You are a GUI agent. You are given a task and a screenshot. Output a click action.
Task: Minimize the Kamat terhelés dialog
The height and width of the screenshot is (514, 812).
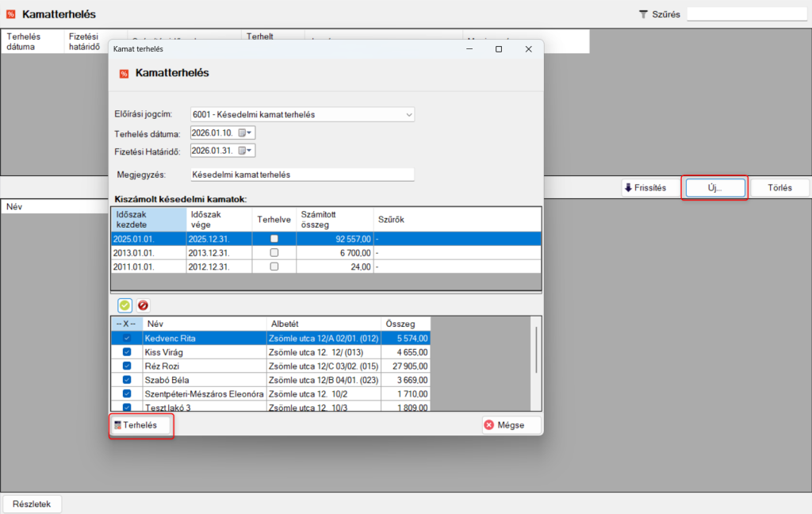[x=468, y=49]
